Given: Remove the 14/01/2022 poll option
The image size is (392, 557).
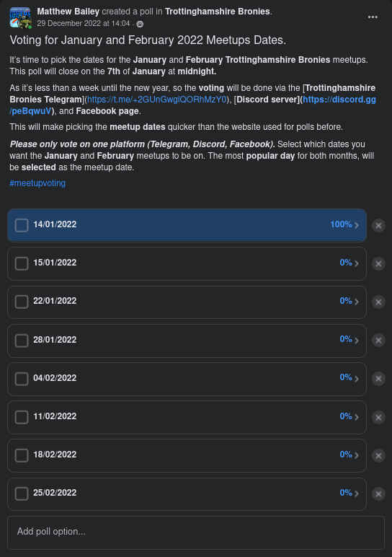Looking at the screenshot, I should pyautogui.click(x=378, y=226).
